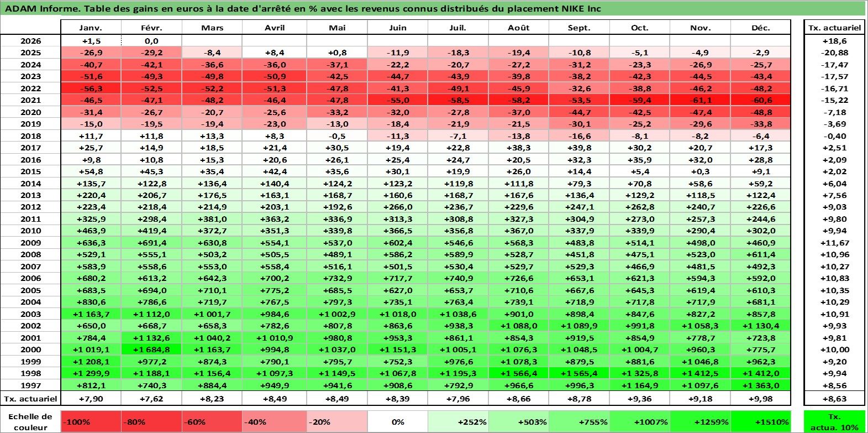The image size is (868, 433).
Task: Click the 0,0 cell for February 2026
Action: (151, 41)
